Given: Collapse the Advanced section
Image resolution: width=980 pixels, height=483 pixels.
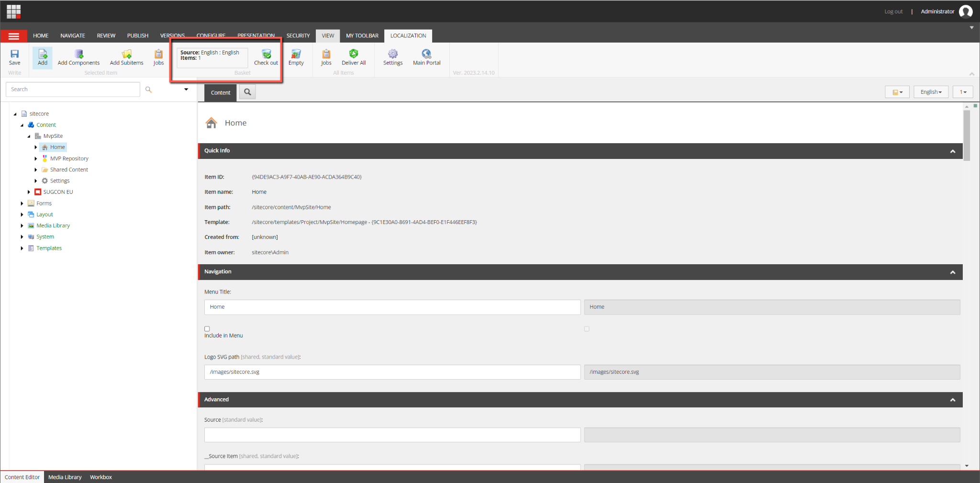Looking at the screenshot, I should [x=953, y=400].
